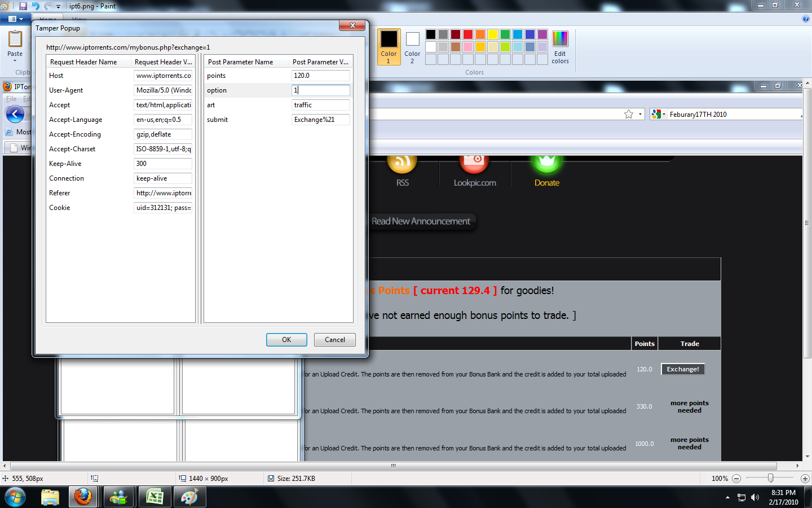Viewport: 812px width, 508px height.
Task: Click the bookmark star in the address bar
Action: click(629, 114)
